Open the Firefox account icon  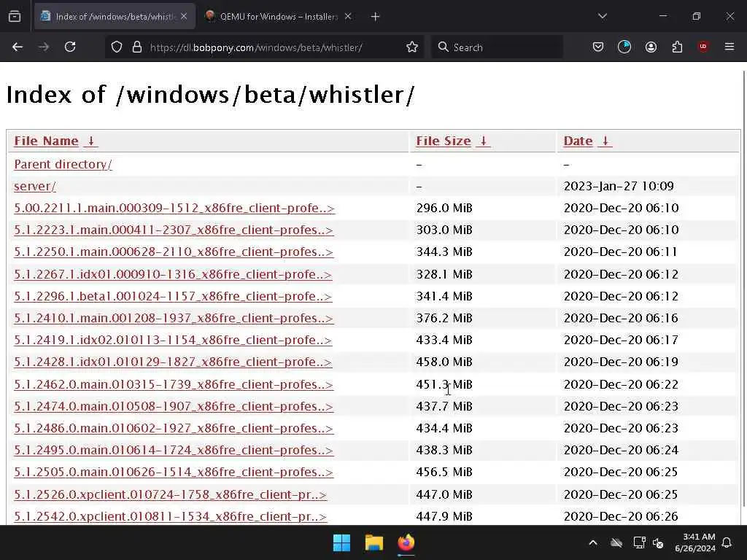tap(651, 47)
